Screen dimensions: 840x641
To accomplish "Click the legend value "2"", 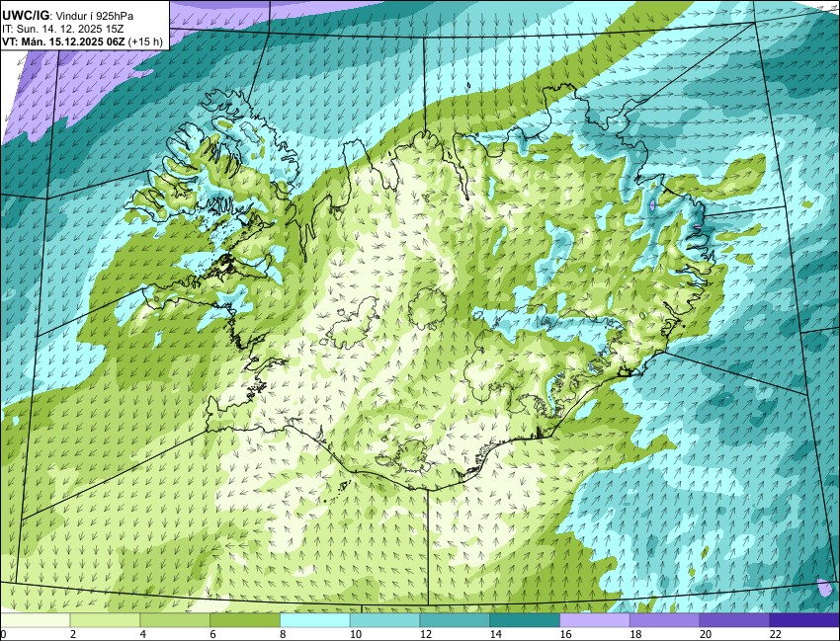I will 73,634.
